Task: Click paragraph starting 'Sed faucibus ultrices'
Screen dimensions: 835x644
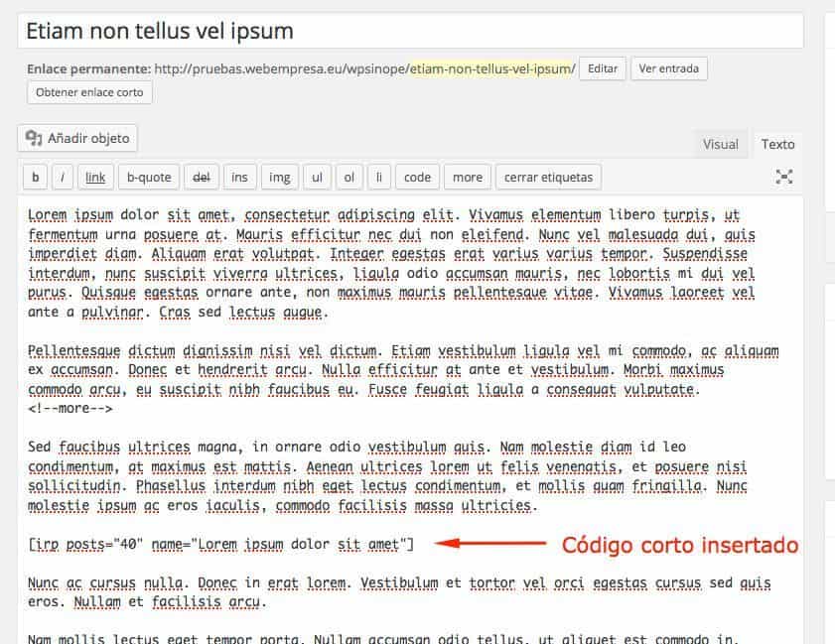Action: tap(387, 476)
